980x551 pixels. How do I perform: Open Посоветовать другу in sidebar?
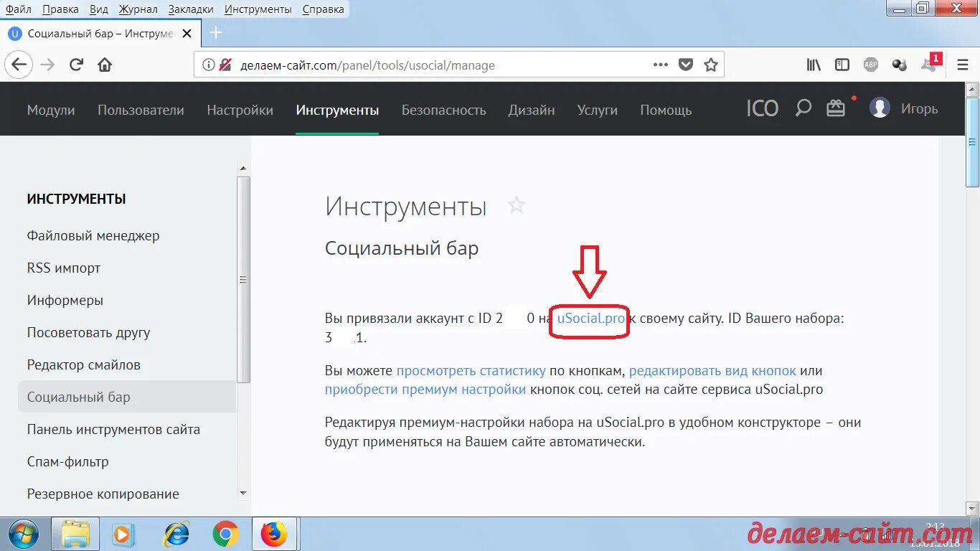88,332
